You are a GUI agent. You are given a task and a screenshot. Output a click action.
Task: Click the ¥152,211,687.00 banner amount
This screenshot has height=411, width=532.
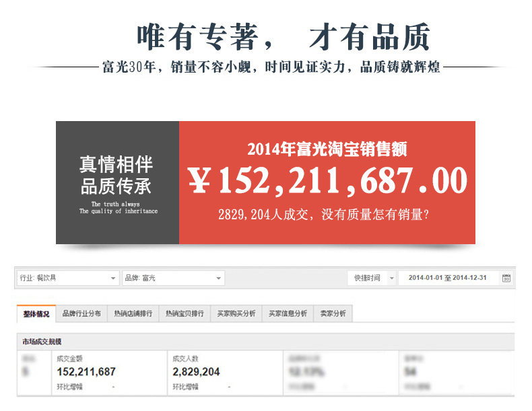[x=327, y=180]
